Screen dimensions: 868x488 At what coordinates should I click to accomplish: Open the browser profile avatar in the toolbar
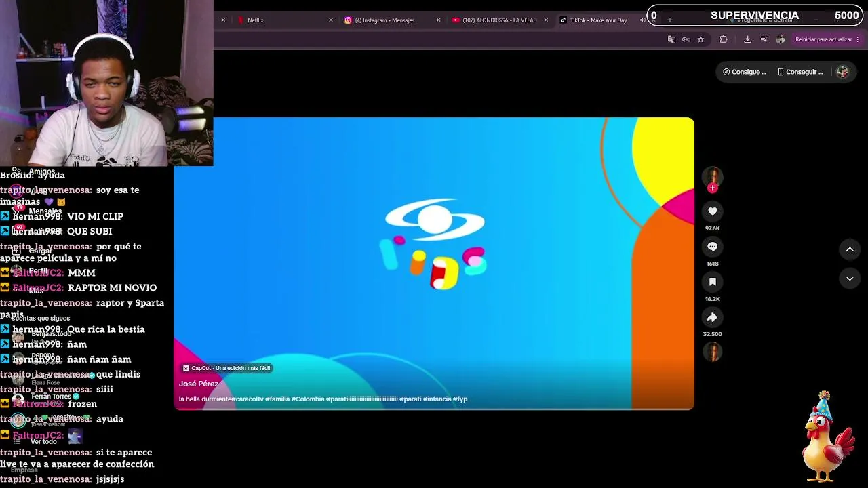(x=781, y=39)
